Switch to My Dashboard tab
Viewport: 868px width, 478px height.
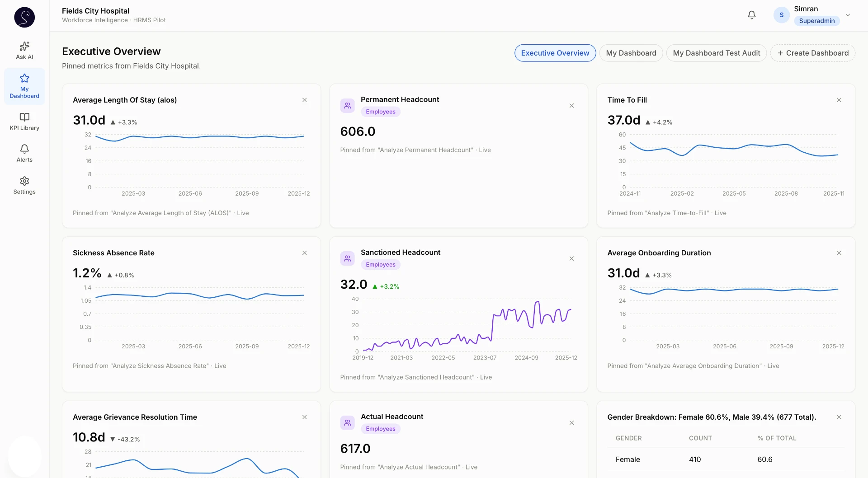click(631, 53)
